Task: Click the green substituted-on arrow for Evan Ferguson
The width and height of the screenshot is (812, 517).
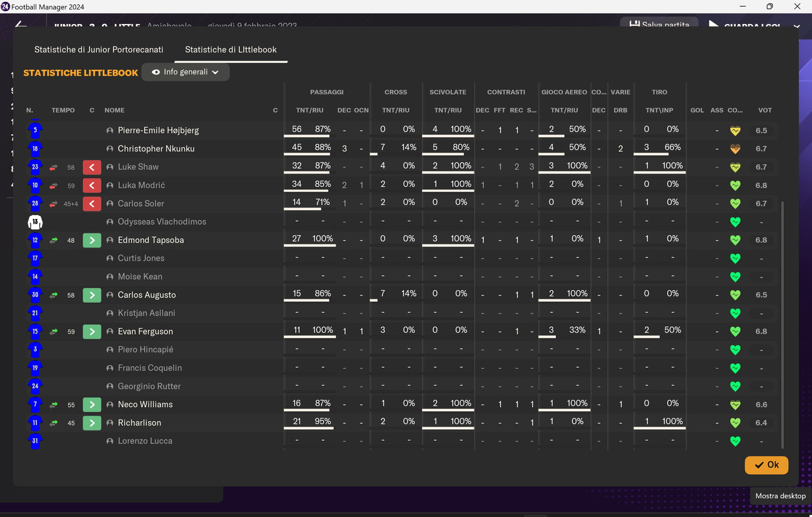Action: pos(92,332)
